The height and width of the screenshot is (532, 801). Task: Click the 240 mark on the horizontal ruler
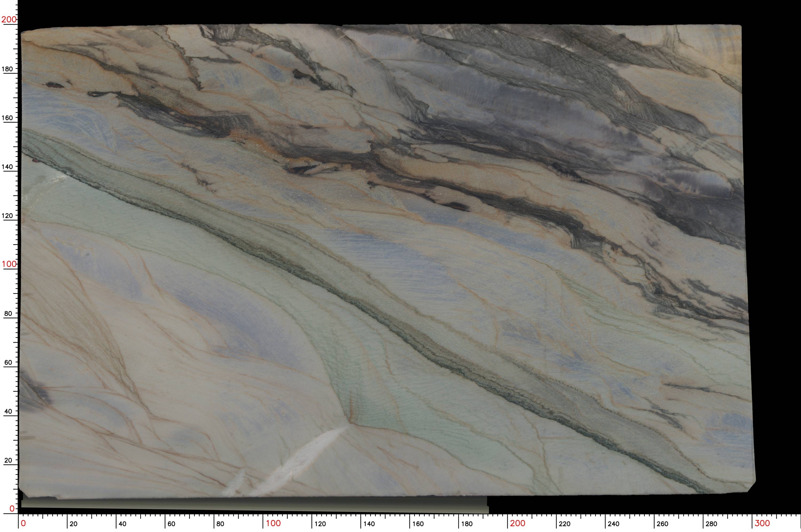pyautogui.click(x=613, y=524)
